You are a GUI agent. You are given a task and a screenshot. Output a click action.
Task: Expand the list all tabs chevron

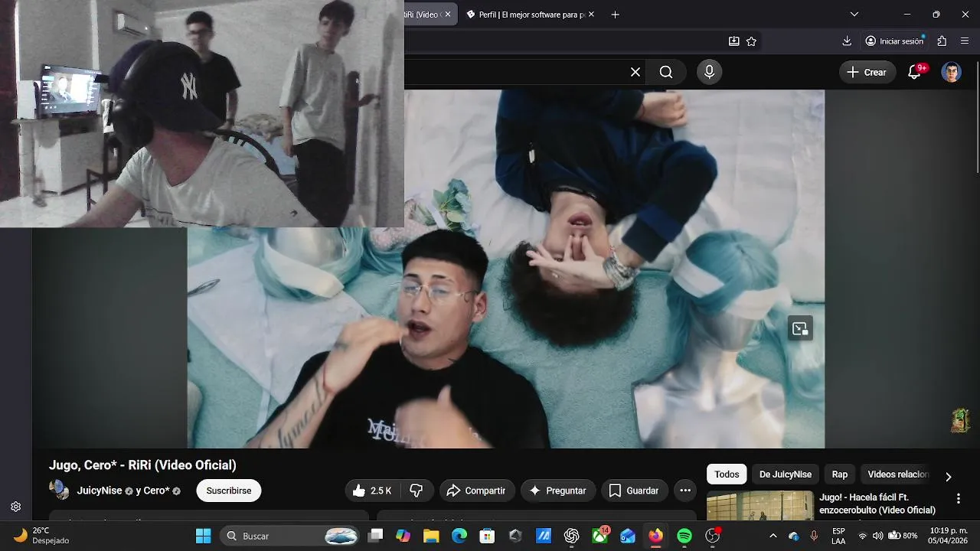[x=854, y=15]
